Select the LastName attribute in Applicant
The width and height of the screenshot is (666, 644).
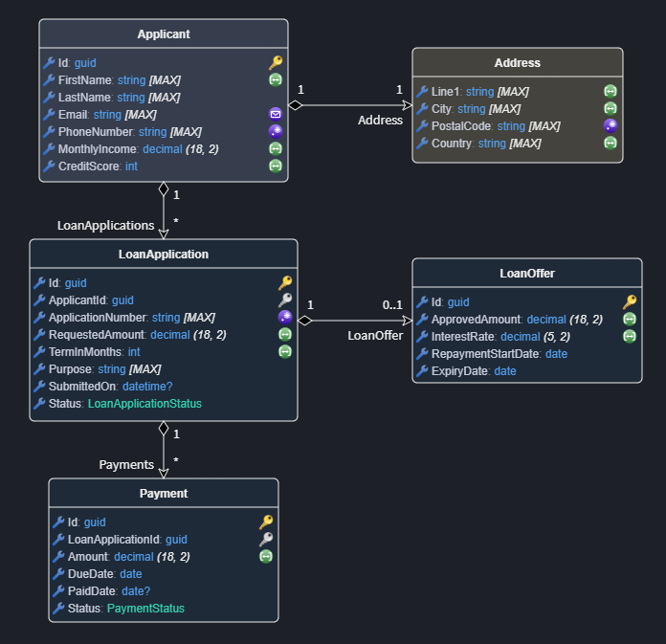click(x=164, y=98)
